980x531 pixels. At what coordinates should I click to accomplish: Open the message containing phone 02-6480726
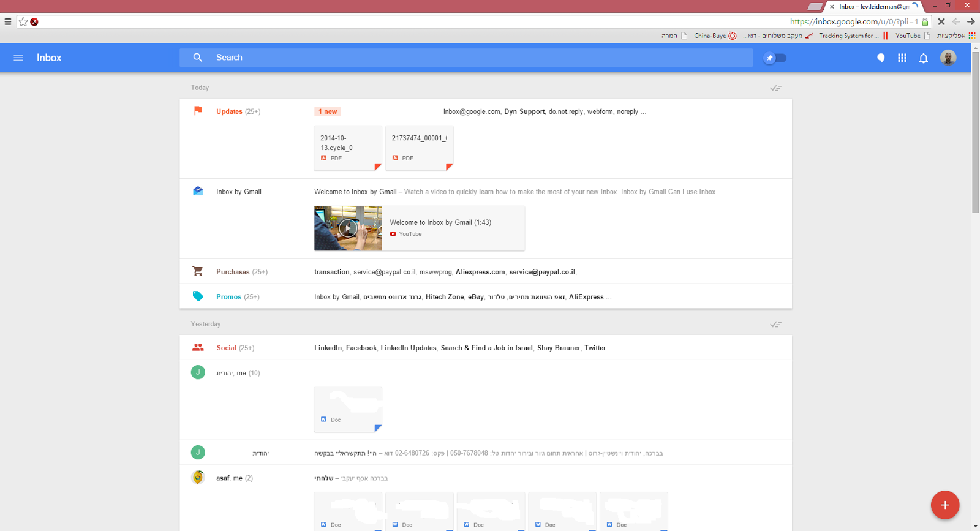click(486, 453)
